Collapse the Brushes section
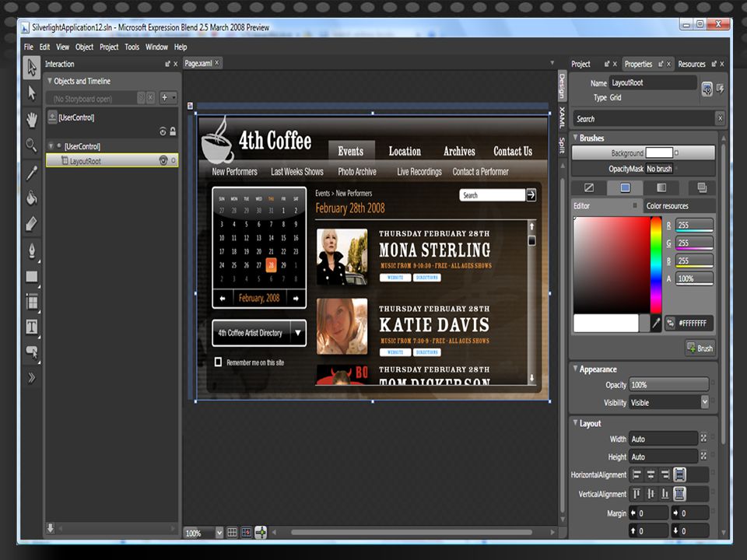 [575, 138]
